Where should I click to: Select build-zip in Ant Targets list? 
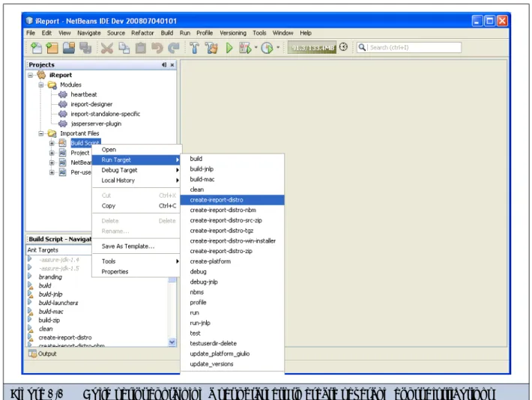point(49,321)
